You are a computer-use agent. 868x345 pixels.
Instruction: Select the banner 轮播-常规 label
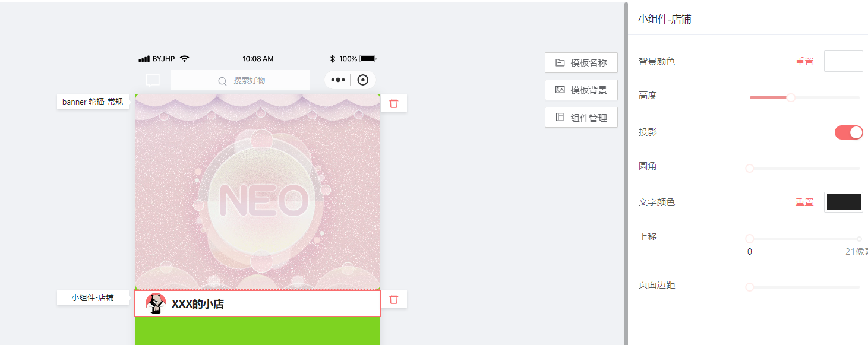coord(93,102)
